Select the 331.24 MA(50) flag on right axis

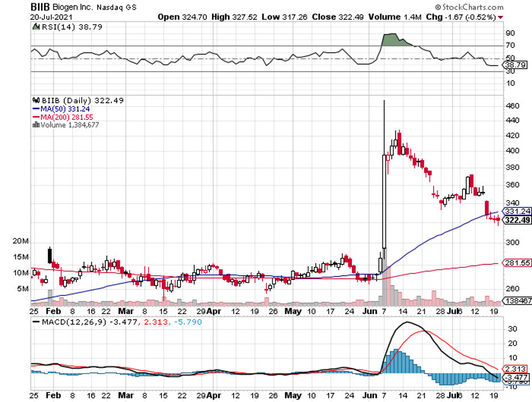click(x=515, y=211)
